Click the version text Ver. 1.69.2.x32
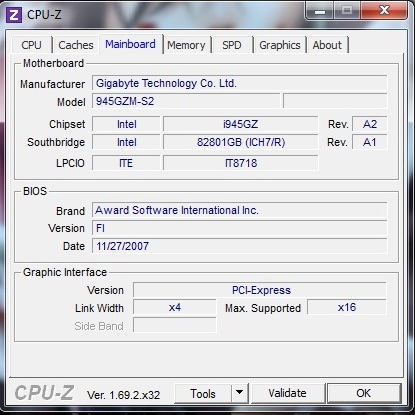The height and width of the screenshot is (415, 415). coord(124,395)
